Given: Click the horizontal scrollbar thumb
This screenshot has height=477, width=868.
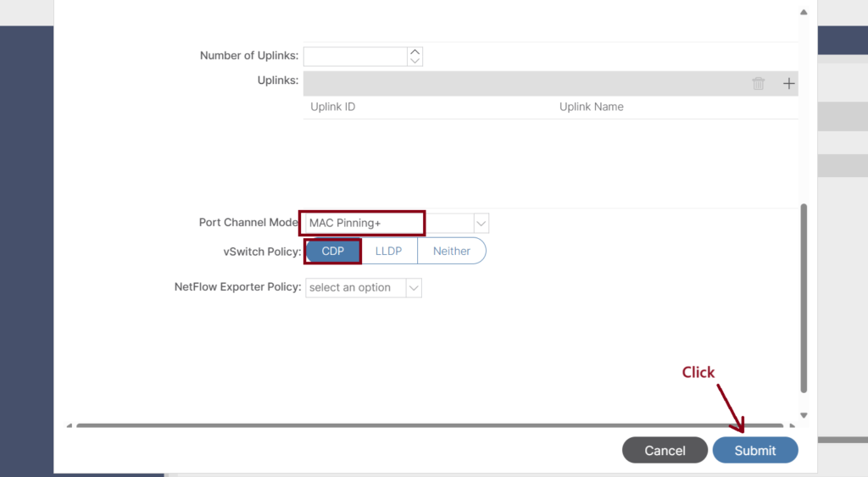Looking at the screenshot, I should [430, 425].
